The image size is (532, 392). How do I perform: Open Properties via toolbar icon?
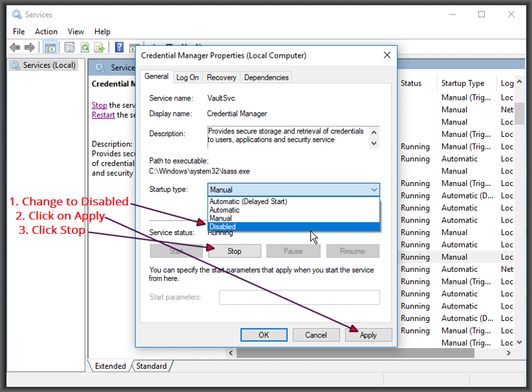pos(69,47)
